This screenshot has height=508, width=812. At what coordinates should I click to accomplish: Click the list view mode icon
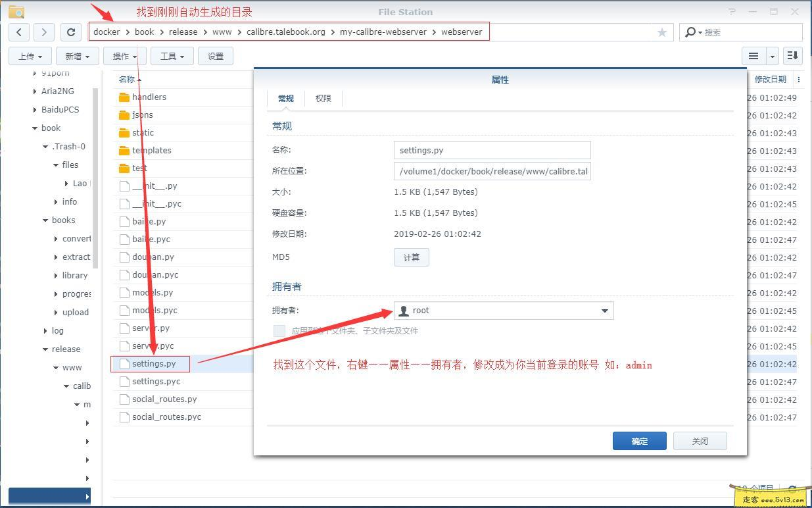click(x=753, y=56)
